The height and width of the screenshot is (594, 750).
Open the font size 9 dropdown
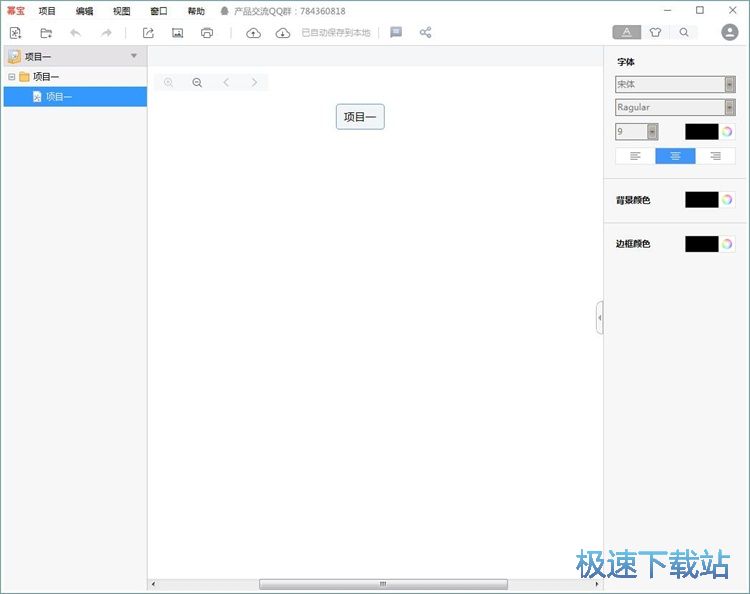click(637, 132)
